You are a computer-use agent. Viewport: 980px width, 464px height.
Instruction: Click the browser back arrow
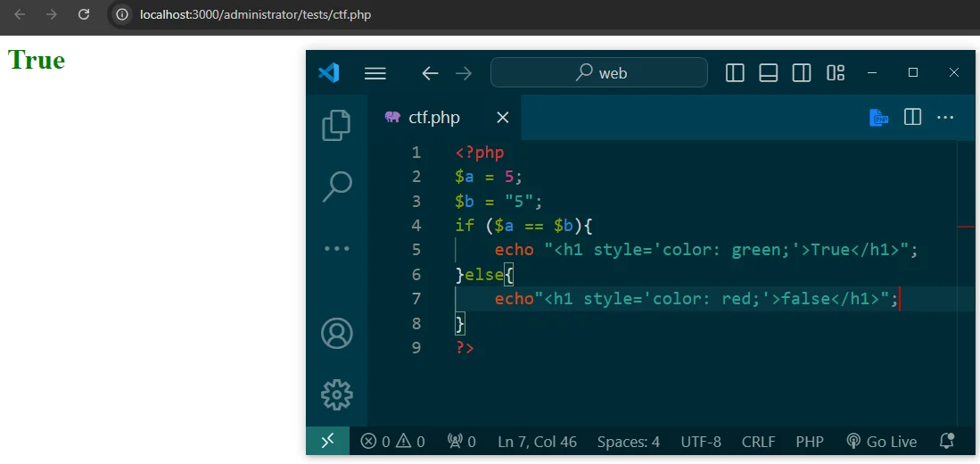coord(20,13)
